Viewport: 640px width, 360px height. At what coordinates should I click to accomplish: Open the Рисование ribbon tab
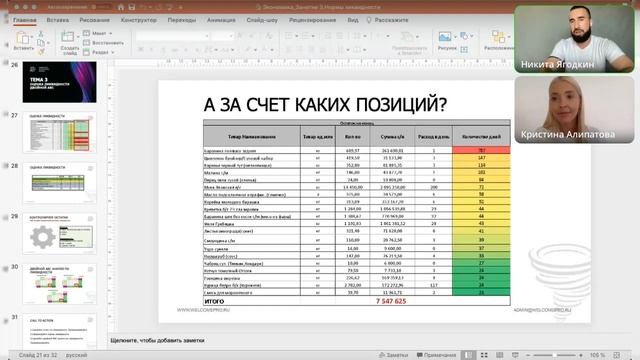click(x=95, y=20)
